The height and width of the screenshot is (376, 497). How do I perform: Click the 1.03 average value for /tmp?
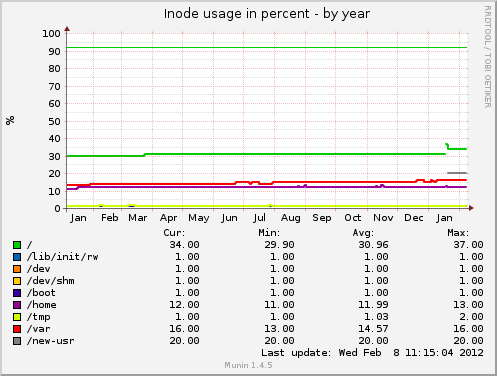(376, 317)
